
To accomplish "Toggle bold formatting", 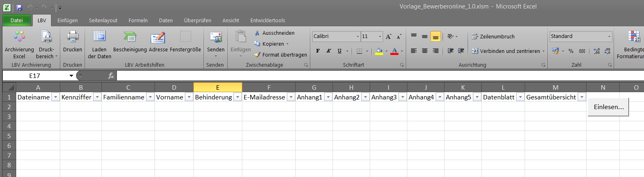I will click(318, 51).
